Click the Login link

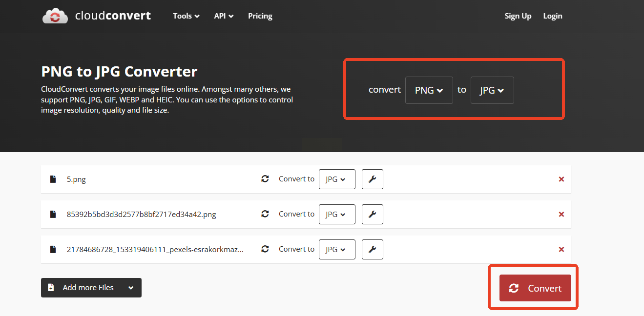coord(553,16)
